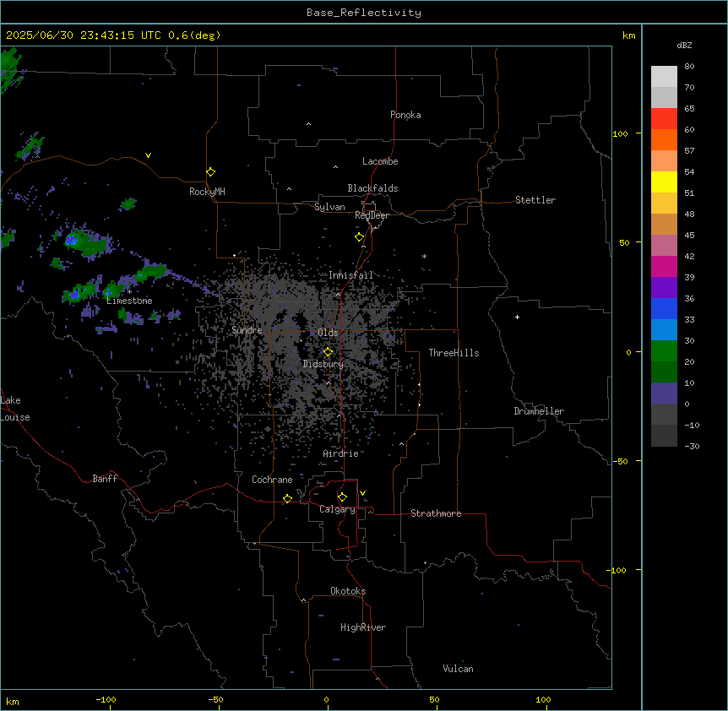Viewport: 728px width, 711px height.
Task: Click the Stettler town label
Action: point(535,200)
